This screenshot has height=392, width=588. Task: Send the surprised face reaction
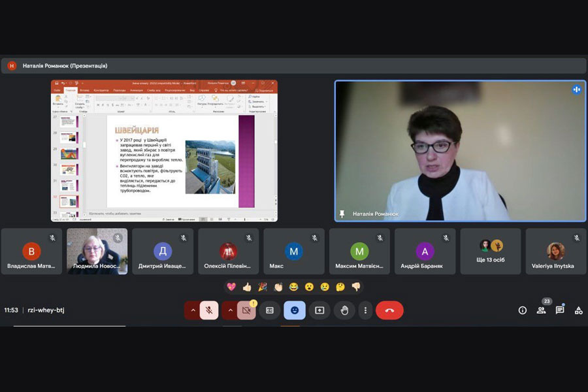pyautogui.click(x=309, y=287)
